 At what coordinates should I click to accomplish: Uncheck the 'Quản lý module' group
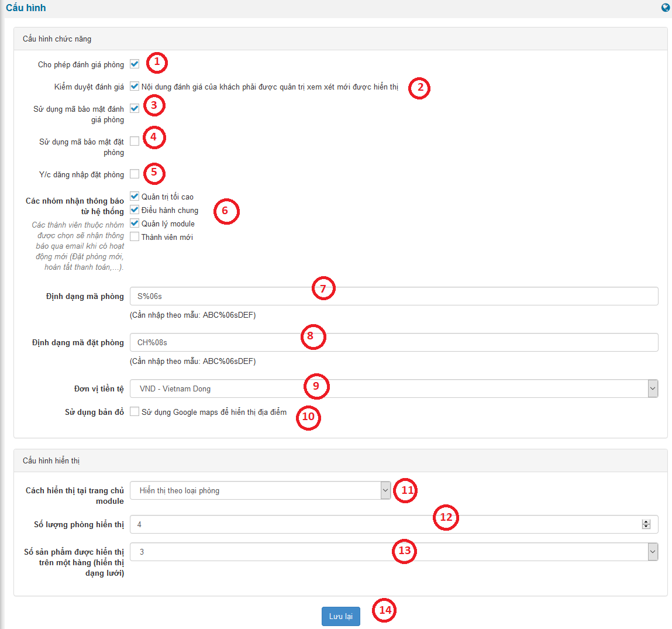pyautogui.click(x=135, y=223)
